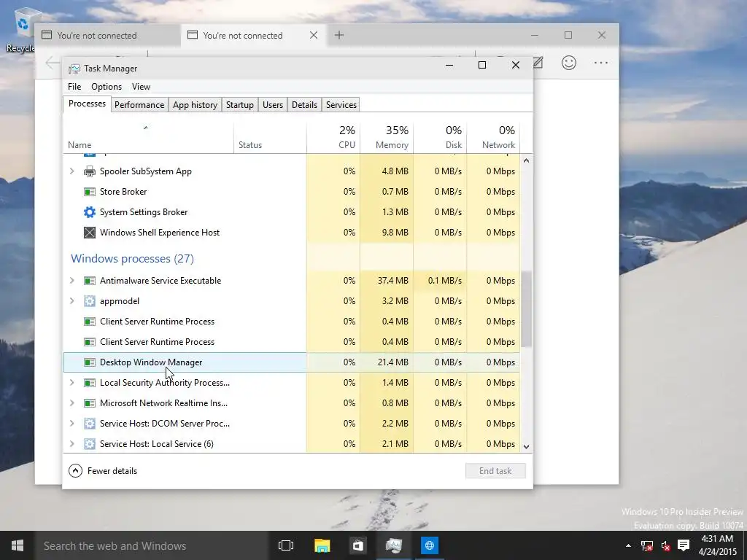Click the Store Broker process icon
Image resolution: width=747 pixels, height=560 pixels.
(x=90, y=192)
